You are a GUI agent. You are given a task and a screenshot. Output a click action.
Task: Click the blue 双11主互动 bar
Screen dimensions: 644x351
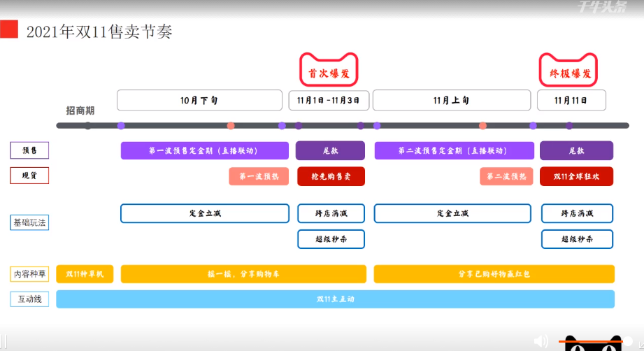[x=335, y=299]
